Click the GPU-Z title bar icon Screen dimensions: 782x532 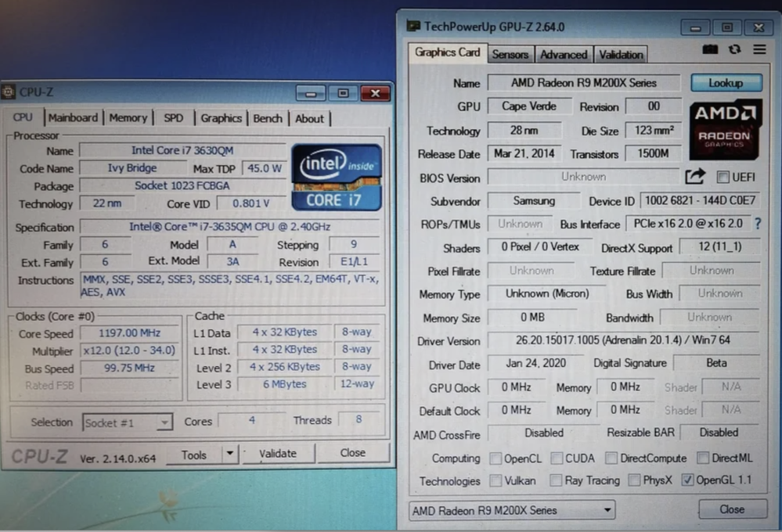click(x=413, y=26)
